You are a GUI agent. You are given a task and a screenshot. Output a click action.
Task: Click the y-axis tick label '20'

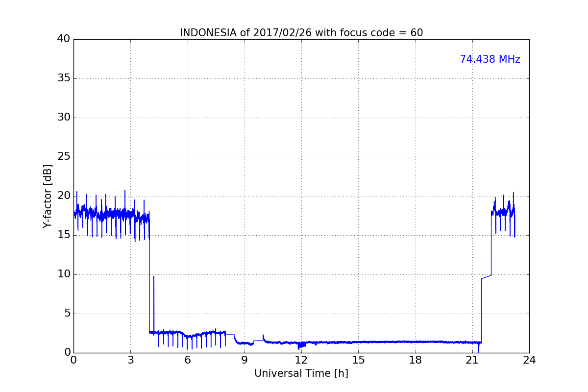pyautogui.click(x=64, y=196)
